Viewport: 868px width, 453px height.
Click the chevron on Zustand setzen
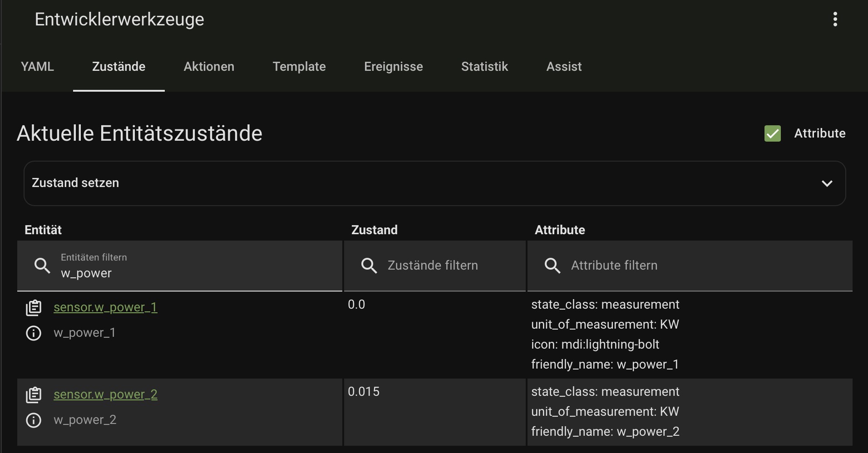point(827,183)
